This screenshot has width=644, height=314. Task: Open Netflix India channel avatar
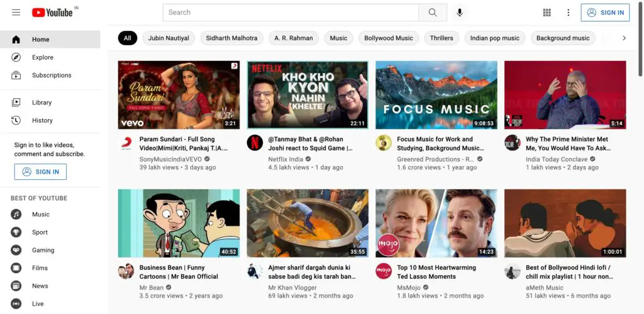pos(255,143)
